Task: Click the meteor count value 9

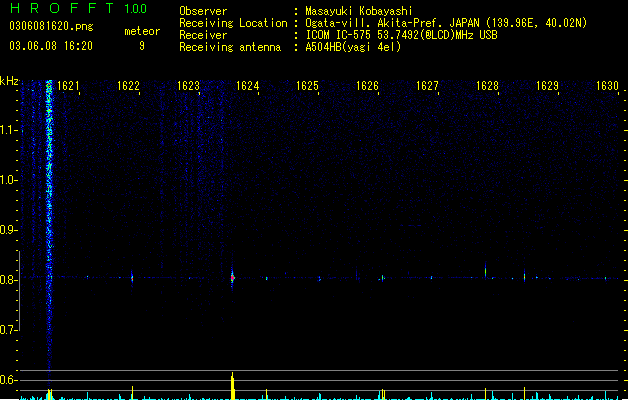Action: (x=142, y=46)
